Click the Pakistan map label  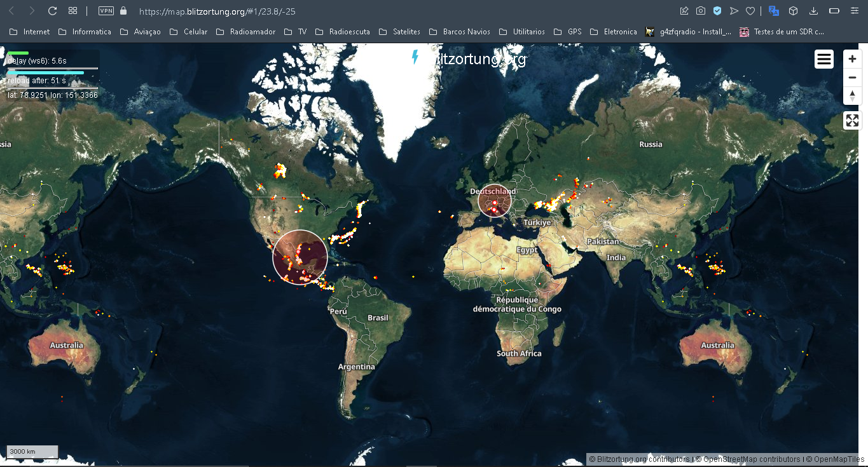603,241
